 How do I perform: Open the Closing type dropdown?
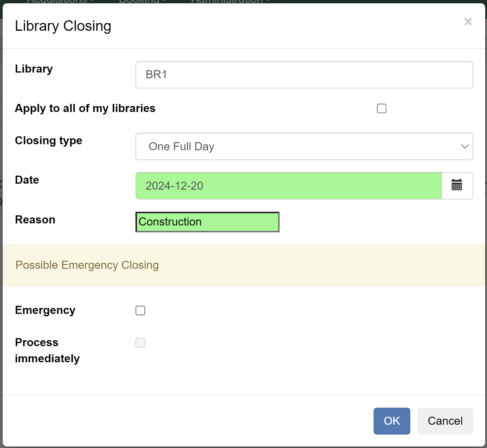pyautogui.click(x=304, y=147)
